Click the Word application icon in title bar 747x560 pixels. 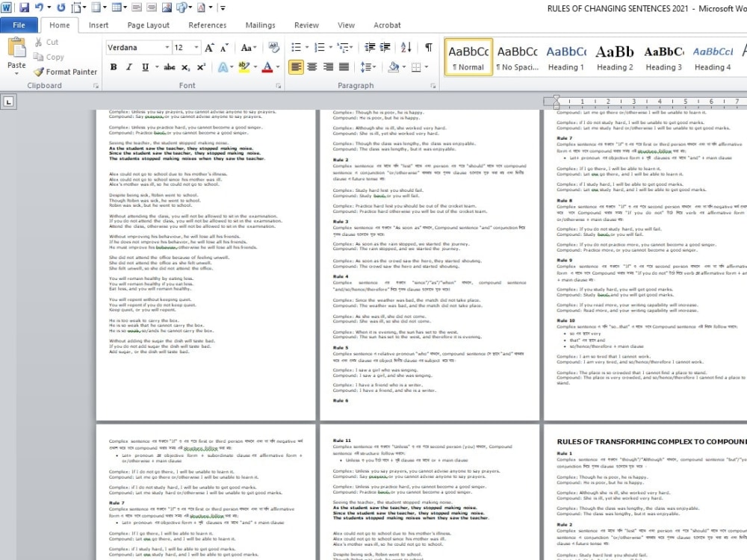click(6, 7)
